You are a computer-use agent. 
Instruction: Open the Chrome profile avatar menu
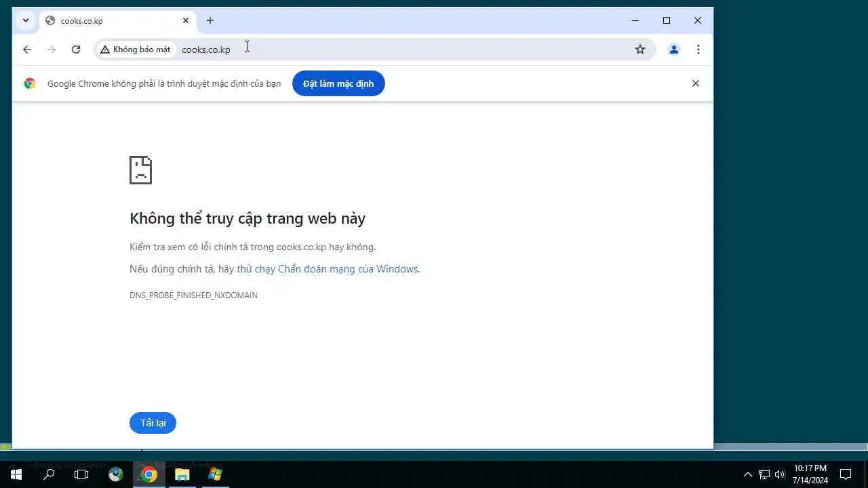[674, 49]
